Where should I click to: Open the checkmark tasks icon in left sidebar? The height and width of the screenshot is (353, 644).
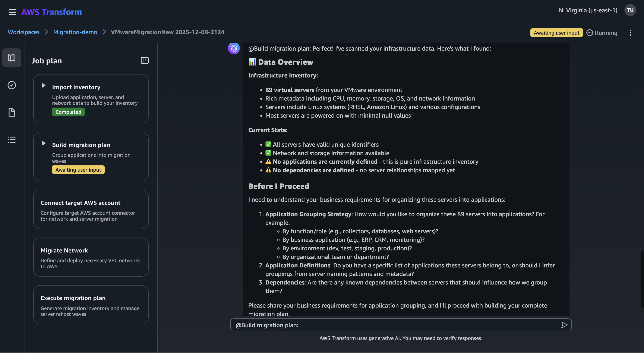[12, 85]
